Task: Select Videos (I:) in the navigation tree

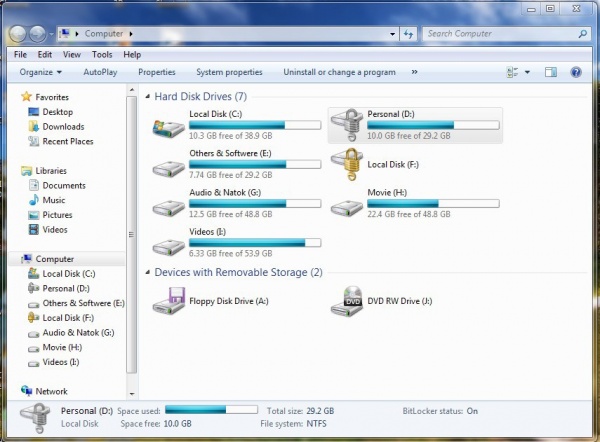Action: (54, 362)
